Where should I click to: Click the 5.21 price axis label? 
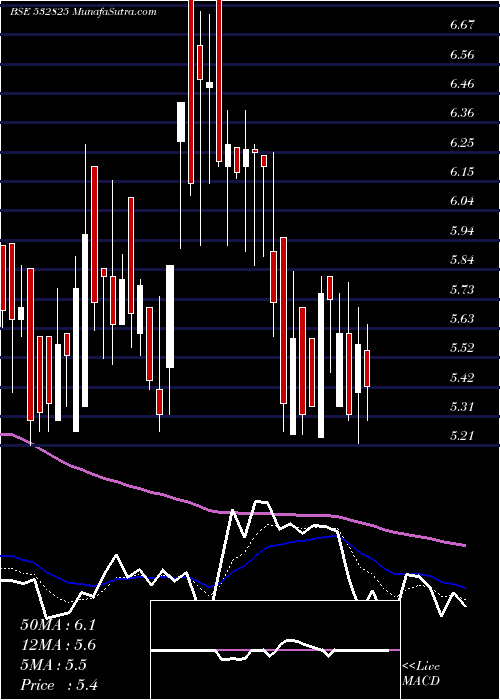(461, 435)
